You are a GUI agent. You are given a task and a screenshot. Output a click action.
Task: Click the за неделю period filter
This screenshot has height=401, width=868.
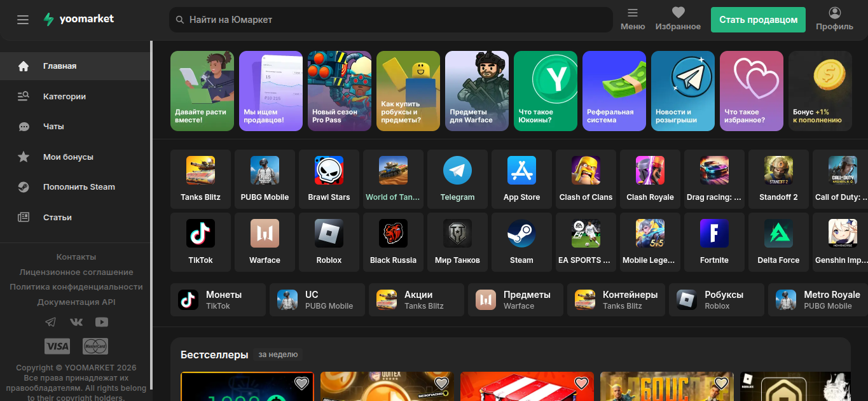click(278, 355)
